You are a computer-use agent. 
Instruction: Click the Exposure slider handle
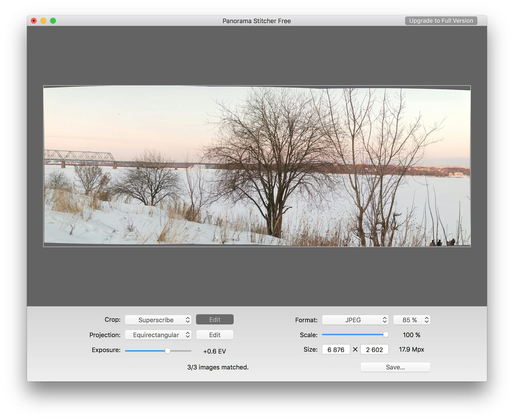pos(167,351)
